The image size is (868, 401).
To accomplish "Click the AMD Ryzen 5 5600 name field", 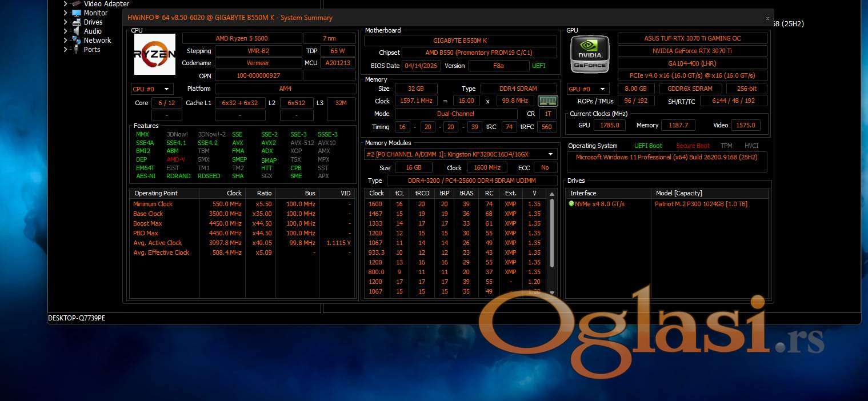I will pos(242,38).
